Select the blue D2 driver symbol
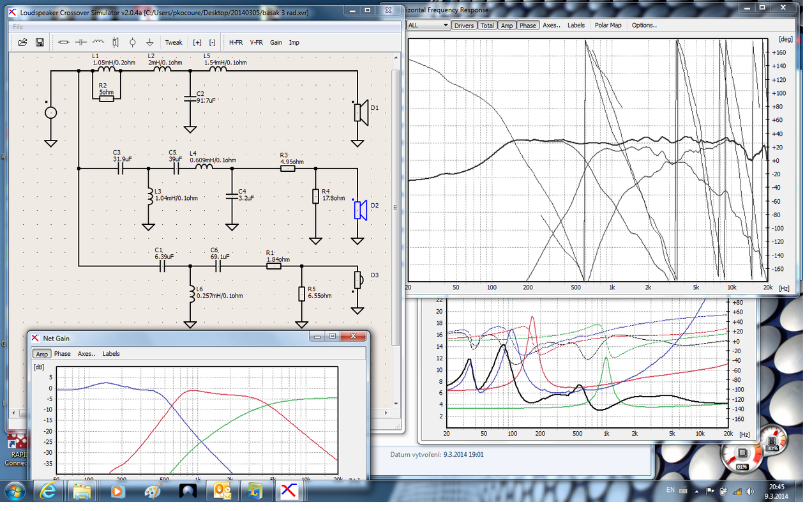This screenshot has width=812, height=511. 361,209
